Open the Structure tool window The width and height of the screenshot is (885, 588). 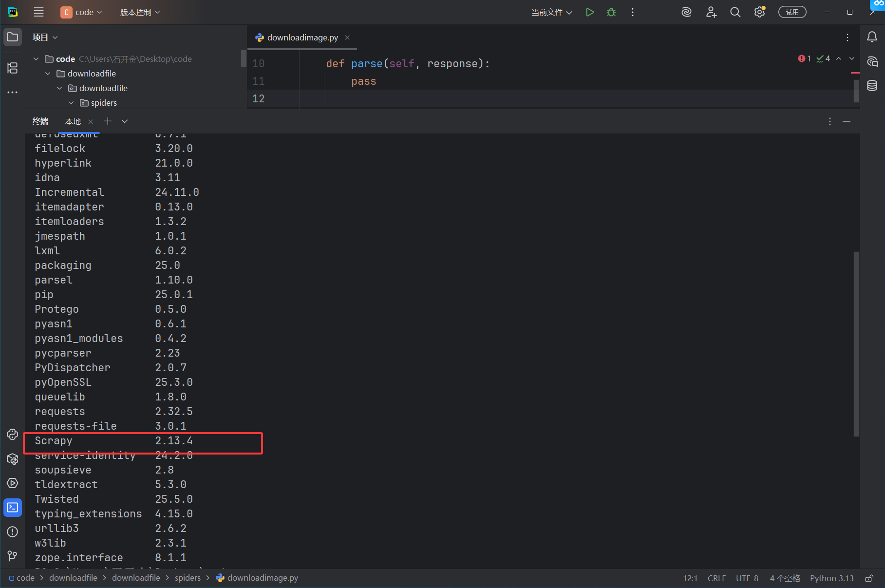(x=13, y=68)
